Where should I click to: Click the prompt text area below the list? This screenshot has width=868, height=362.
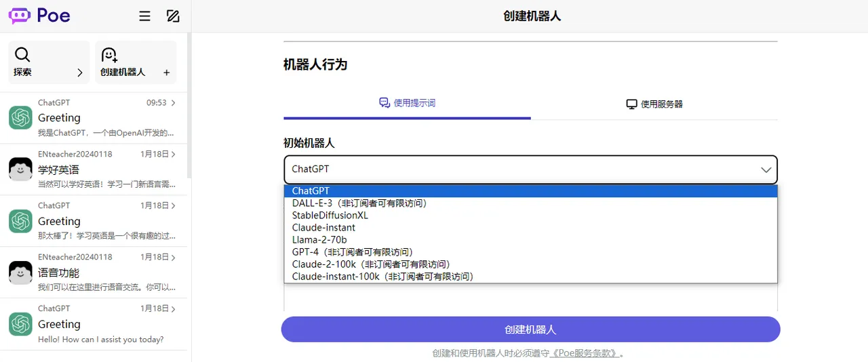[x=530, y=297]
